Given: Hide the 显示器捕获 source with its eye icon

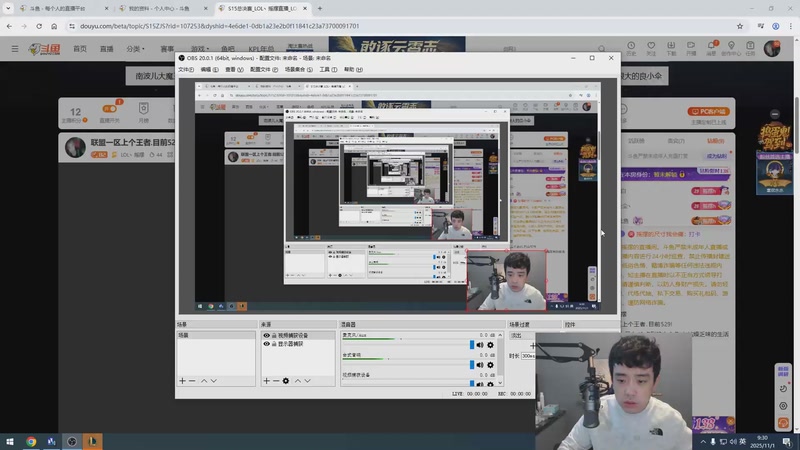Looking at the screenshot, I should tap(266, 344).
